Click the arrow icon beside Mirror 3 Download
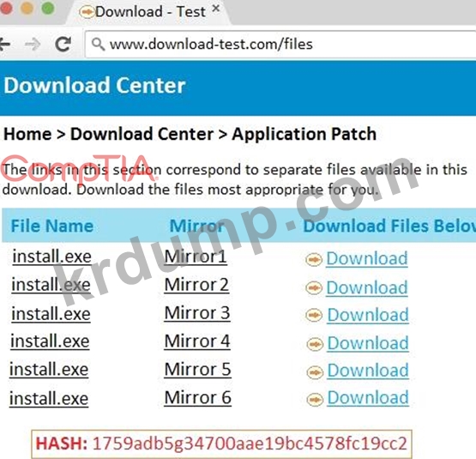 click(314, 315)
